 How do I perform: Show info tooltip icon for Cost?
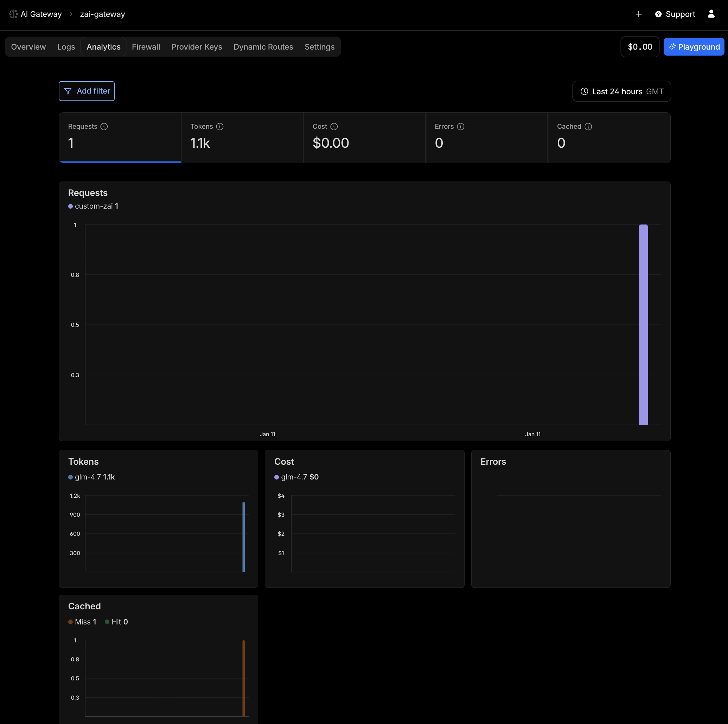[x=334, y=126]
